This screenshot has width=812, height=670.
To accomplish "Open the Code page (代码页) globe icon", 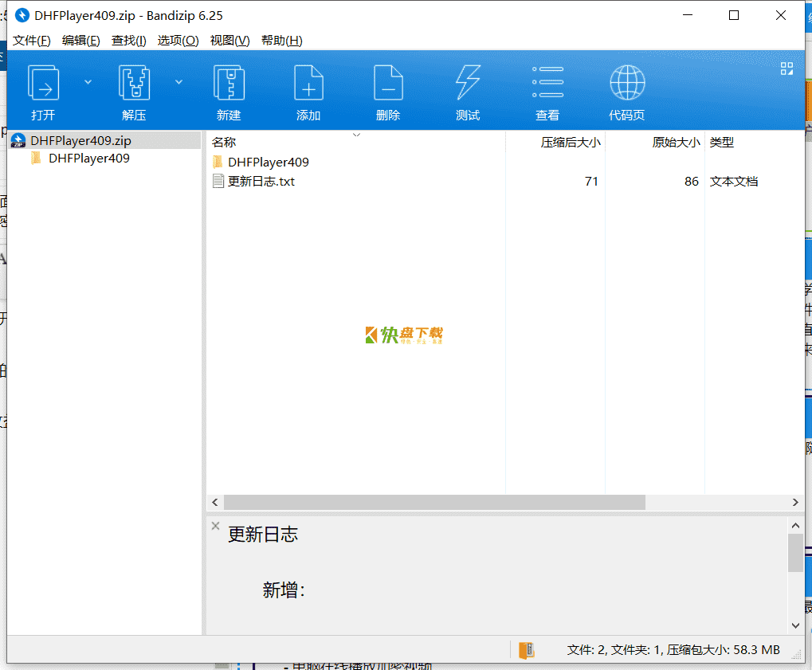I will point(627,83).
